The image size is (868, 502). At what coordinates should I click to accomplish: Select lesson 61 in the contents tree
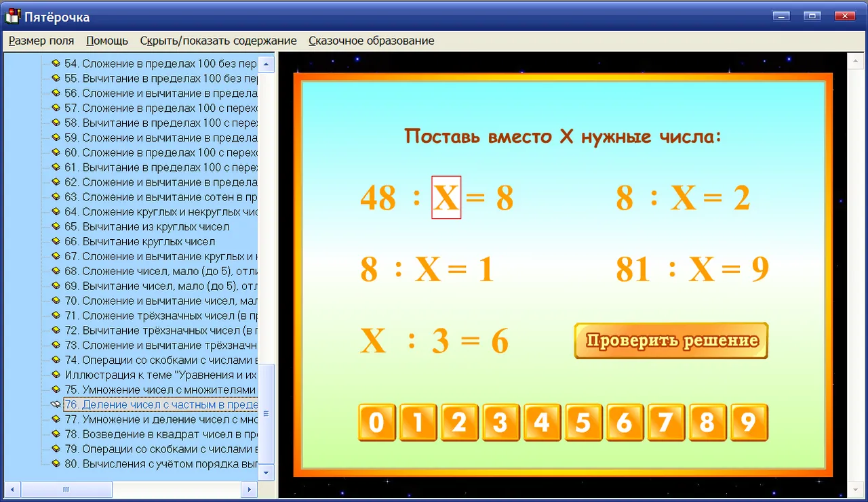pyautogui.click(x=161, y=167)
